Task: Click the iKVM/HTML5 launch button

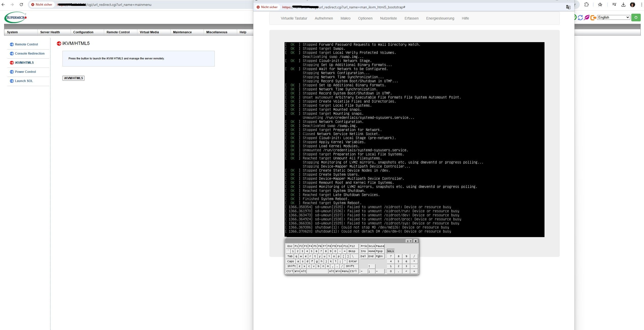Action: (73, 78)
